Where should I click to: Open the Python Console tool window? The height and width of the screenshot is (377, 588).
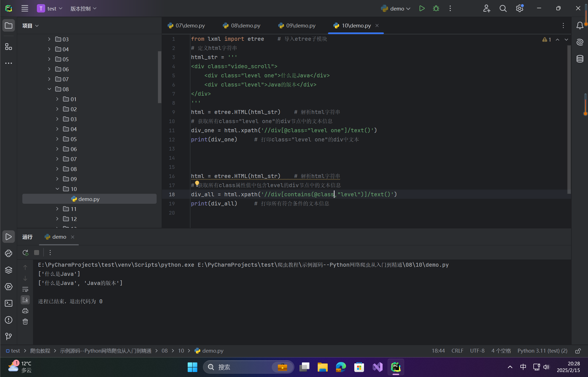pyautogui.click(x=9, y=253)
